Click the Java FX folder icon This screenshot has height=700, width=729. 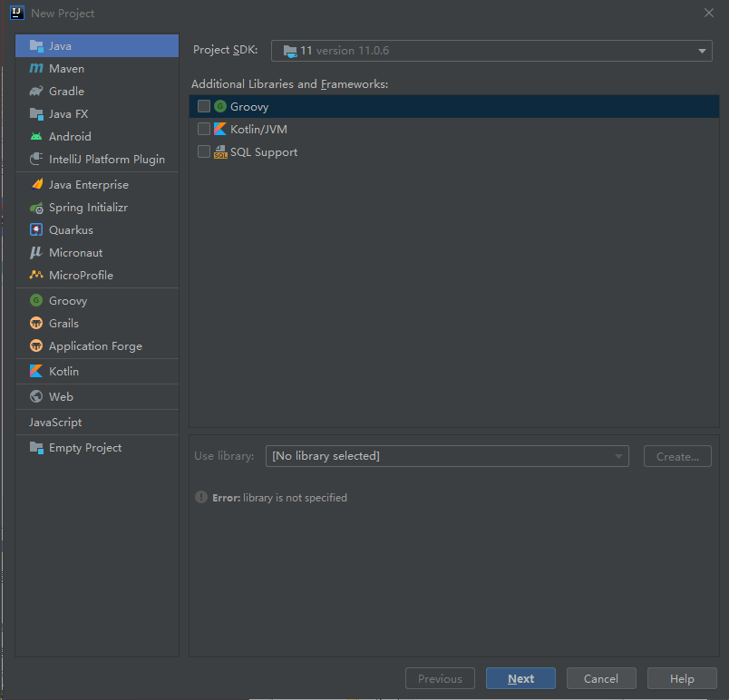(x=36, y=114)
